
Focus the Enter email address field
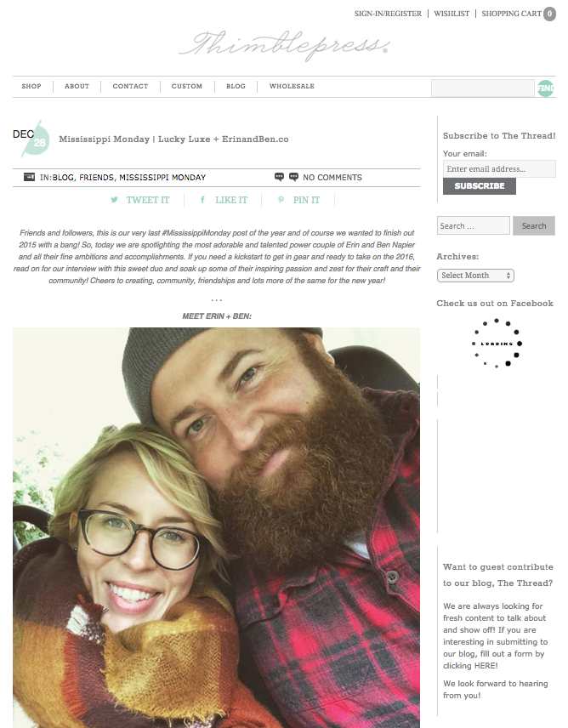(499, 169)
